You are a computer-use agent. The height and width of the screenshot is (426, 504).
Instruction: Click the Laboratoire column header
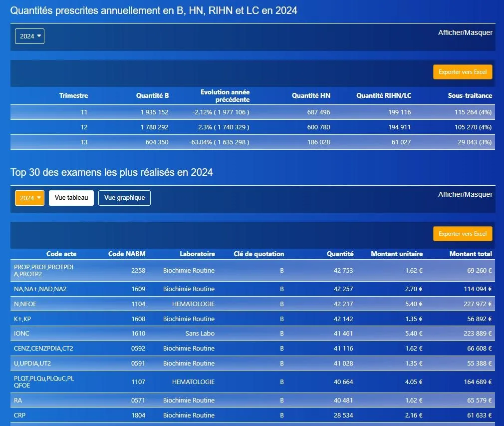[197, 254]
